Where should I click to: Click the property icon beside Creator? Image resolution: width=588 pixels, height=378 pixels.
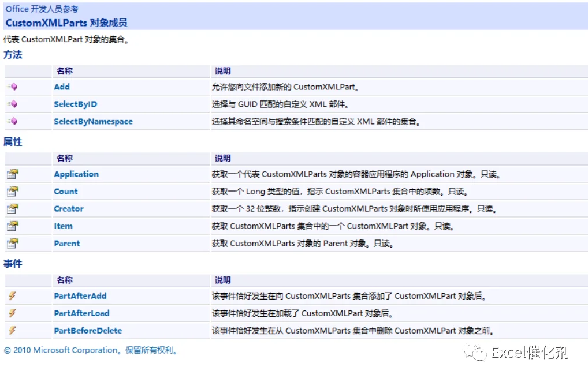(12, 208)
